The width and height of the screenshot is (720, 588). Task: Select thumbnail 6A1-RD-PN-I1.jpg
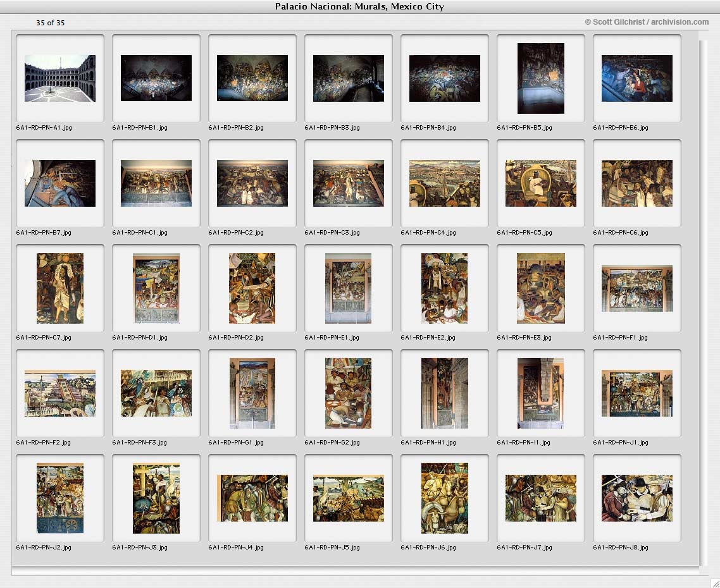(x=541, y=393)
